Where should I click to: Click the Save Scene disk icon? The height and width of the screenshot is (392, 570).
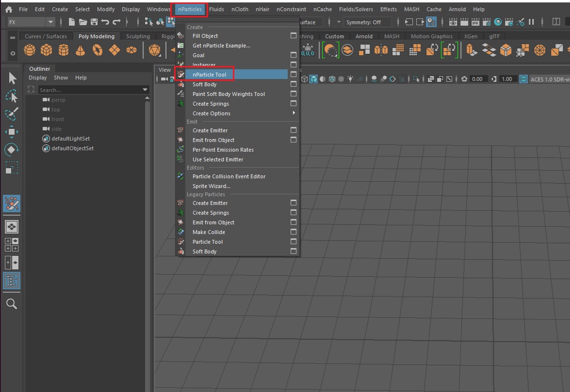coord(94,22)
